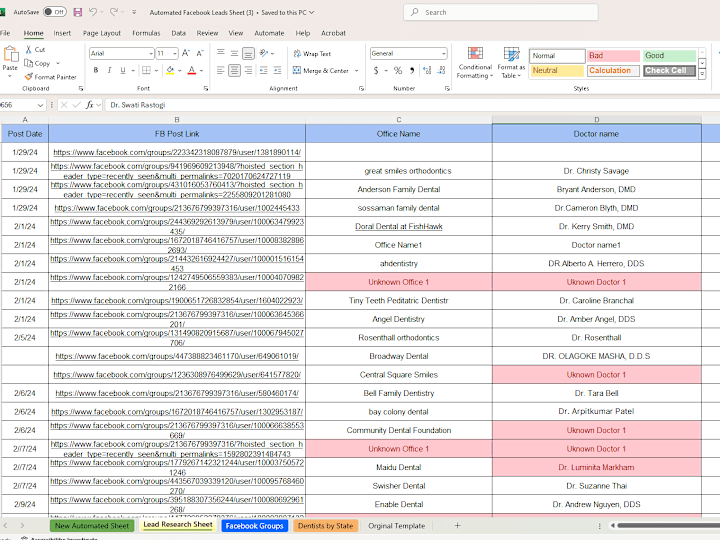
Task: Click the Accounting dollar format icon
Action: pyautogui.click(x=376, y=70)
